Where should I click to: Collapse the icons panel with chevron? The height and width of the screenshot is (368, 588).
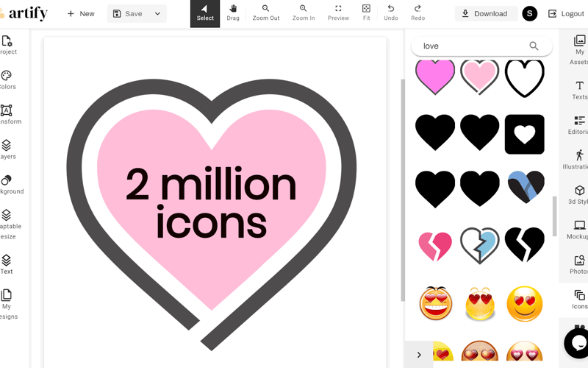click(419, 355)
